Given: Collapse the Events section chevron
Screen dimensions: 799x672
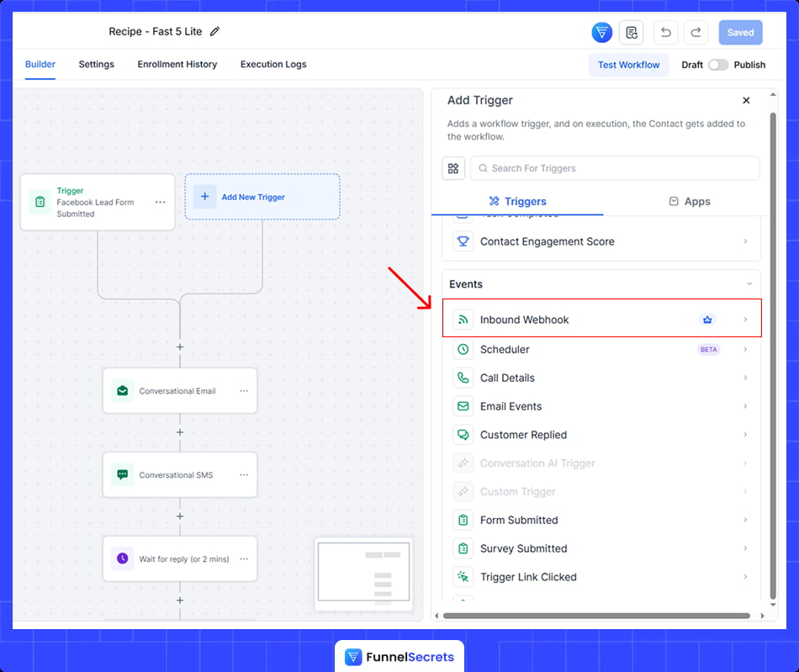Looking at the screenshot, I should click(749, 284).
